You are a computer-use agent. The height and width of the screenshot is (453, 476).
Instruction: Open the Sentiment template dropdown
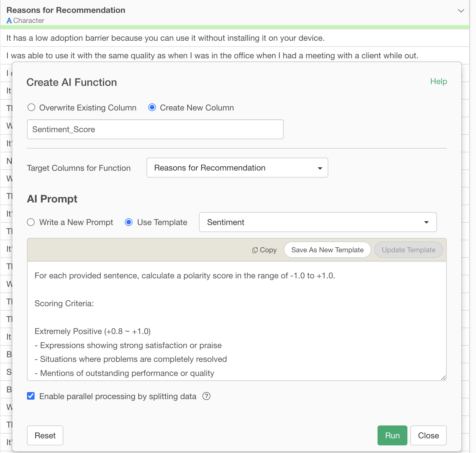pos(318,222)
